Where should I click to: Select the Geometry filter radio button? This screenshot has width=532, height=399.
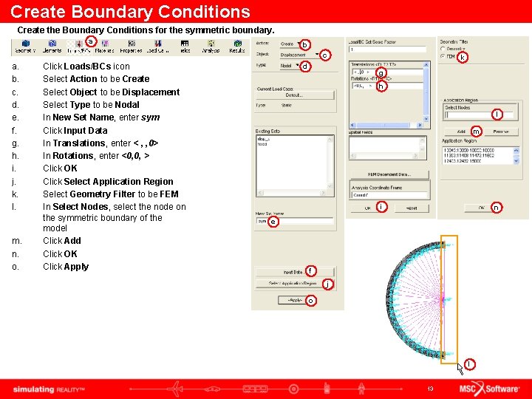pos(443,50)
